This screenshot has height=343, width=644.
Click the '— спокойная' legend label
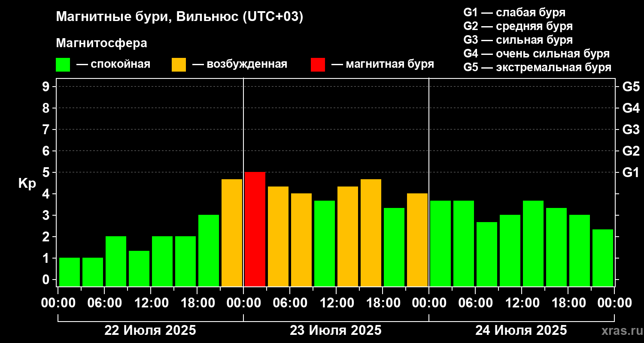point(113,64)
